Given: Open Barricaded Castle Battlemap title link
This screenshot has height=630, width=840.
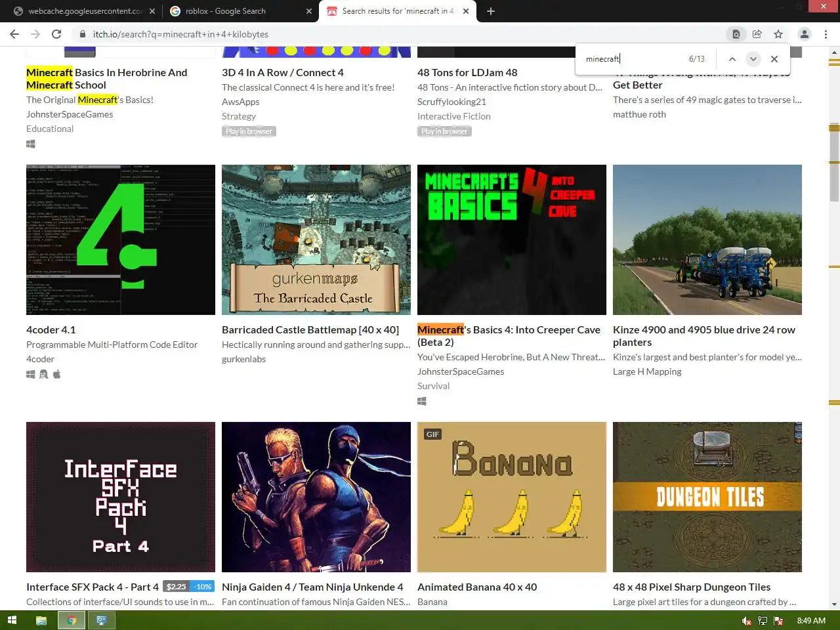Looking at the screenshot, I should [310, 330].
